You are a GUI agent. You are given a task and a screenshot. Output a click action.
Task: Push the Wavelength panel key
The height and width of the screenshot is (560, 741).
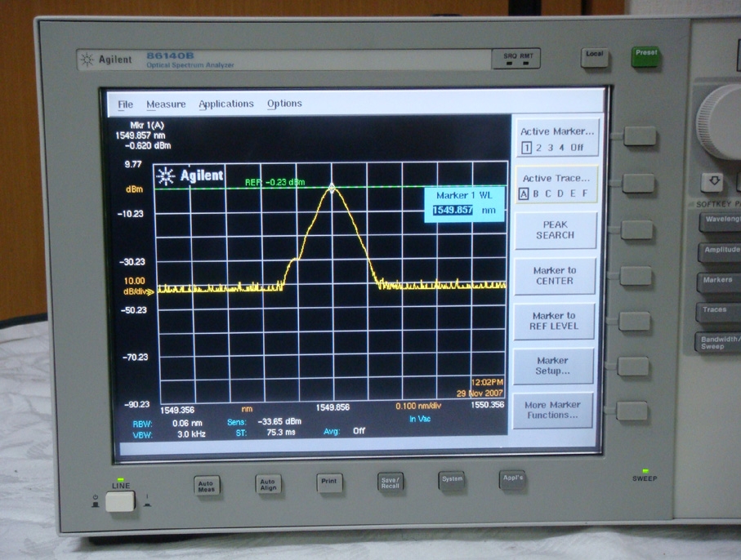click(720, 221)
